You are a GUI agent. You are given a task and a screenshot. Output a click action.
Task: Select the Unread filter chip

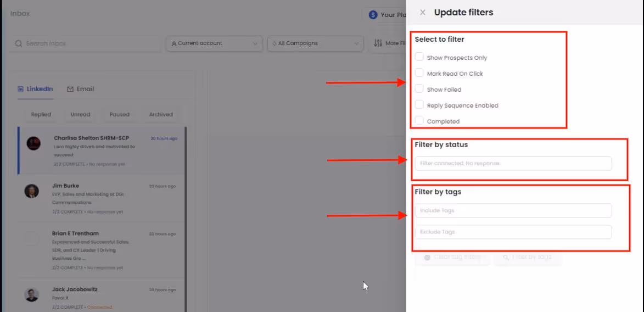[x=80, y=114]
